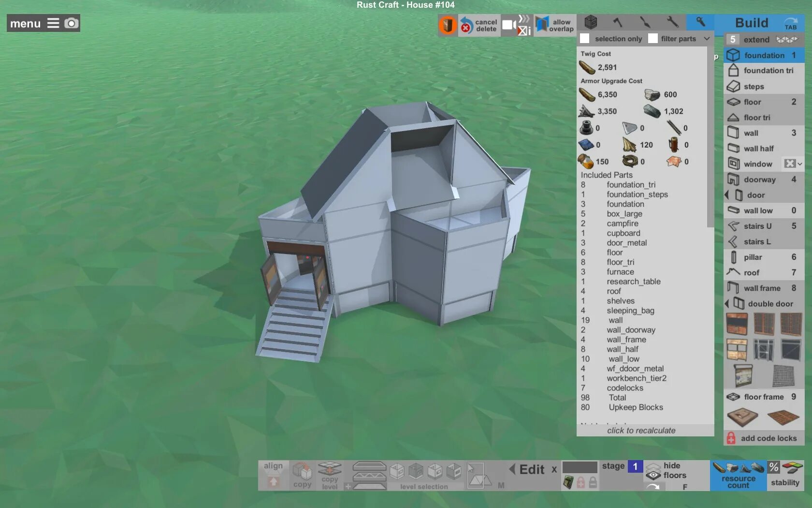Select the wall frame part
Viewport: 812px width, 508px height.
764,288
